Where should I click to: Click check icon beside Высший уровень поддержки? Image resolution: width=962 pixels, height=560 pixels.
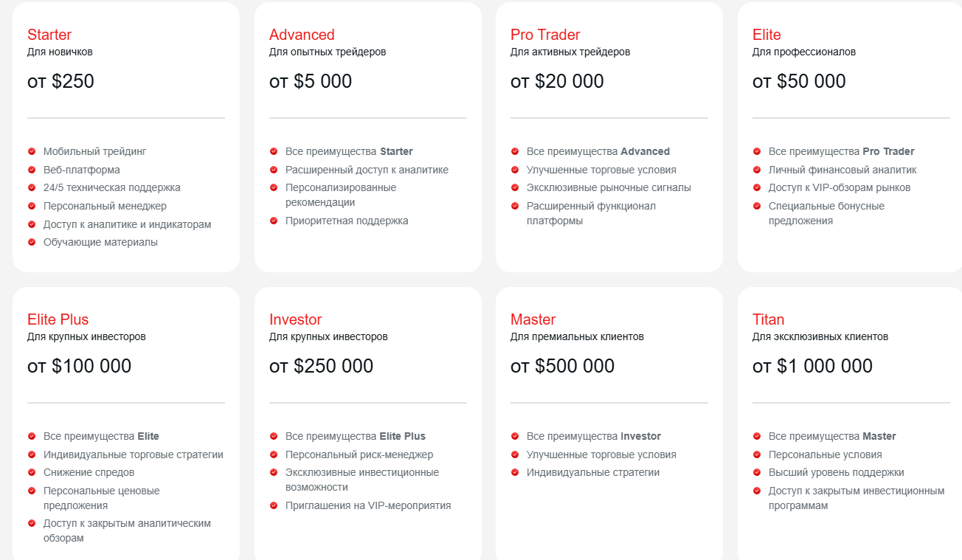point(757,472)
